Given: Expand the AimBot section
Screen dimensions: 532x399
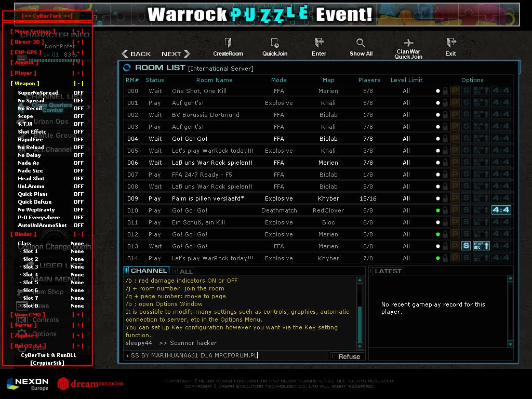Looking at the screenshot, I should coord(78,63).
